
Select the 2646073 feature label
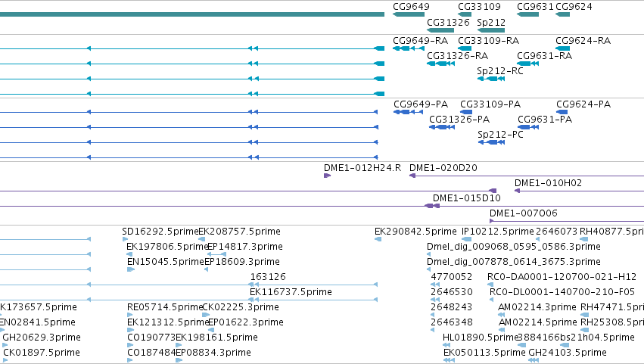(x=556, y=232)
